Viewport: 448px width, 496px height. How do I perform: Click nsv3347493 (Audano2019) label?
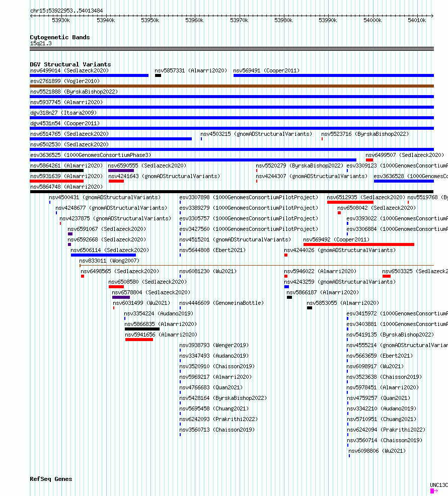click(214, 356)
